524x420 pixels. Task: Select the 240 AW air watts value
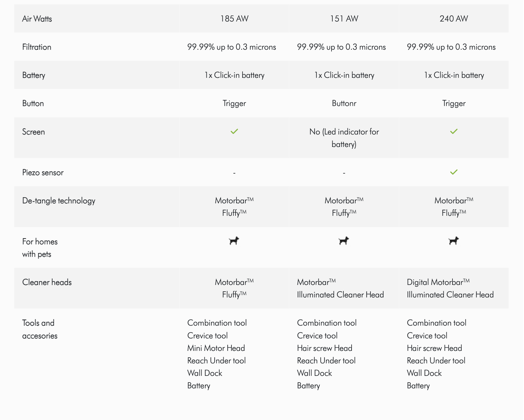tap(454, 19)
